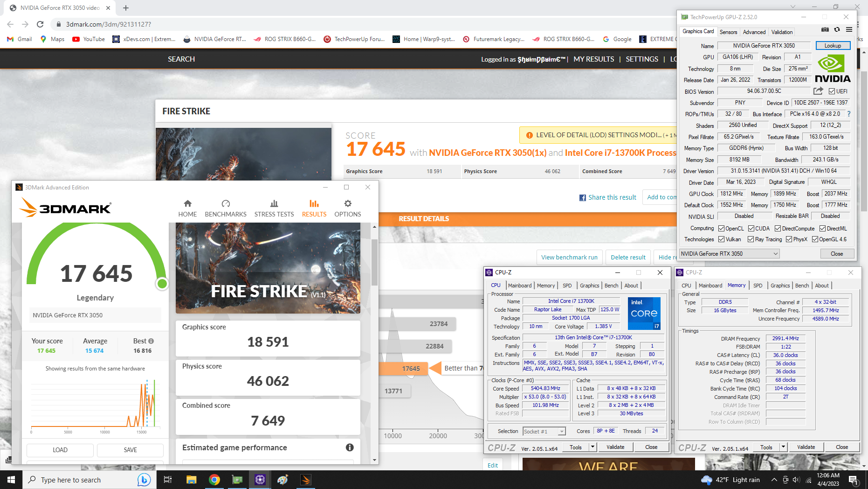
Task: Open Chrome from the taskbar
Action: [214, 480]
